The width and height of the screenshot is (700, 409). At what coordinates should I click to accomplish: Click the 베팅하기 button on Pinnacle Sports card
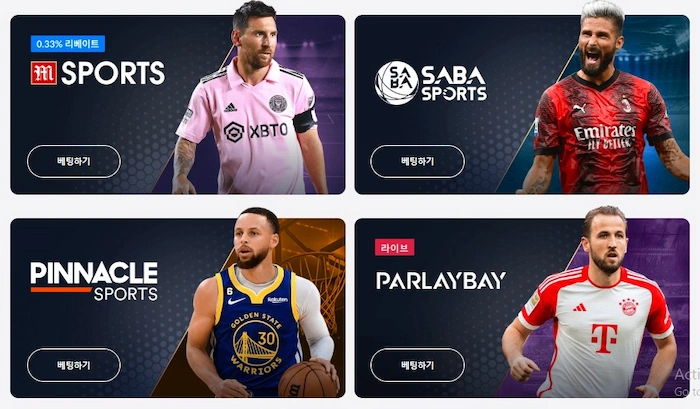pos(74,365)
